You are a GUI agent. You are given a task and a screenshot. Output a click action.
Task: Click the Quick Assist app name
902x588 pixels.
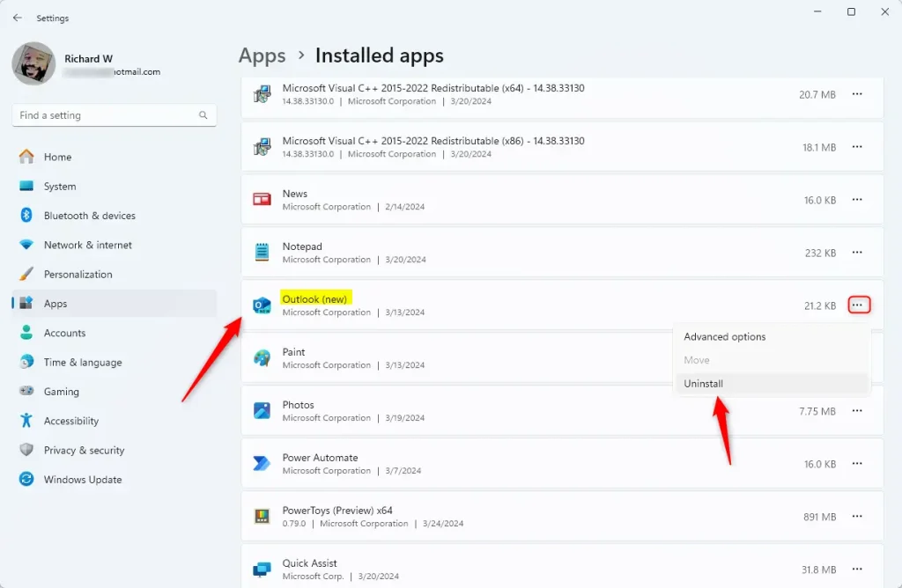coord(309,563)
